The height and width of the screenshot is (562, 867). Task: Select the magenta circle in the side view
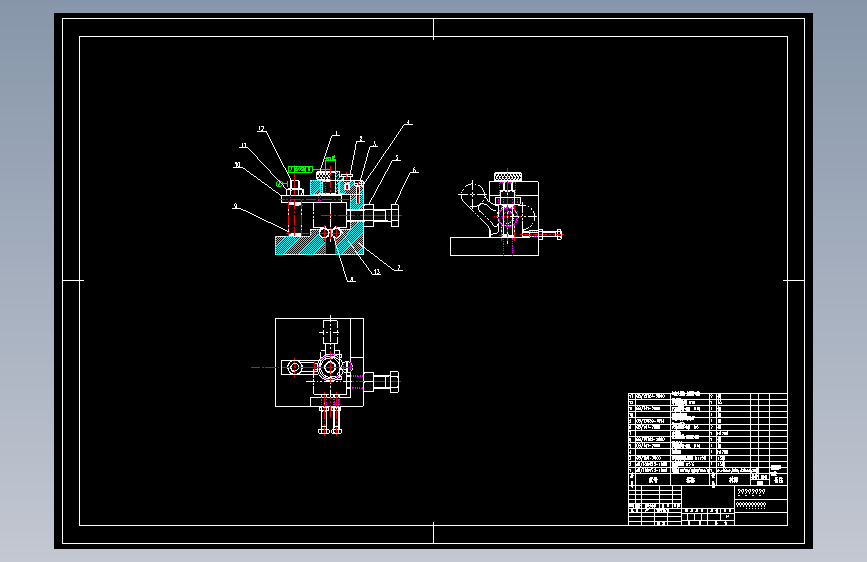click(508, 215)
